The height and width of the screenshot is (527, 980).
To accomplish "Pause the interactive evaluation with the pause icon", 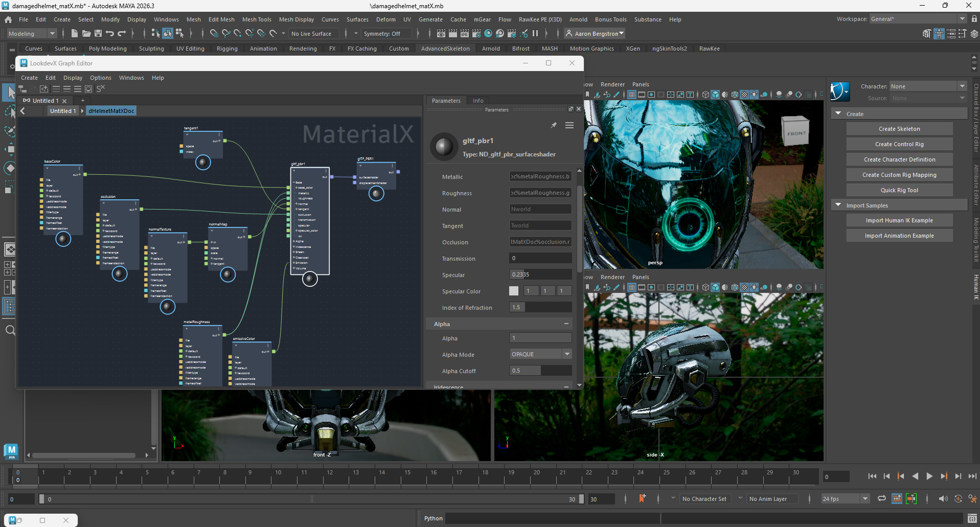I will 534,33.
